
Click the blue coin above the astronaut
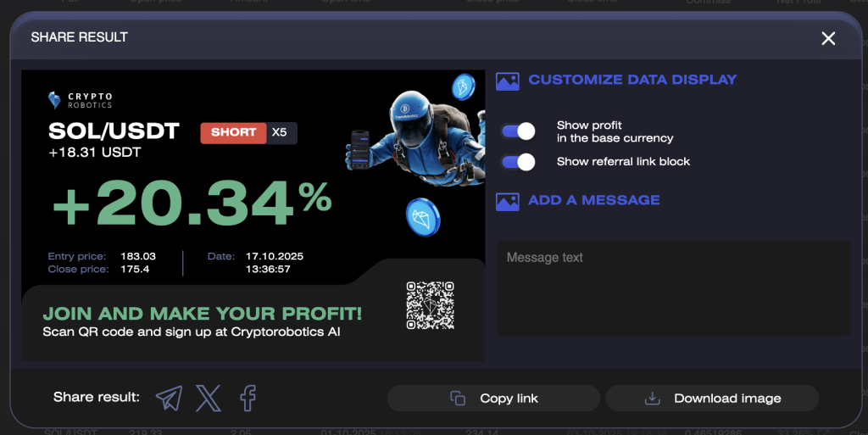[463, 86]
